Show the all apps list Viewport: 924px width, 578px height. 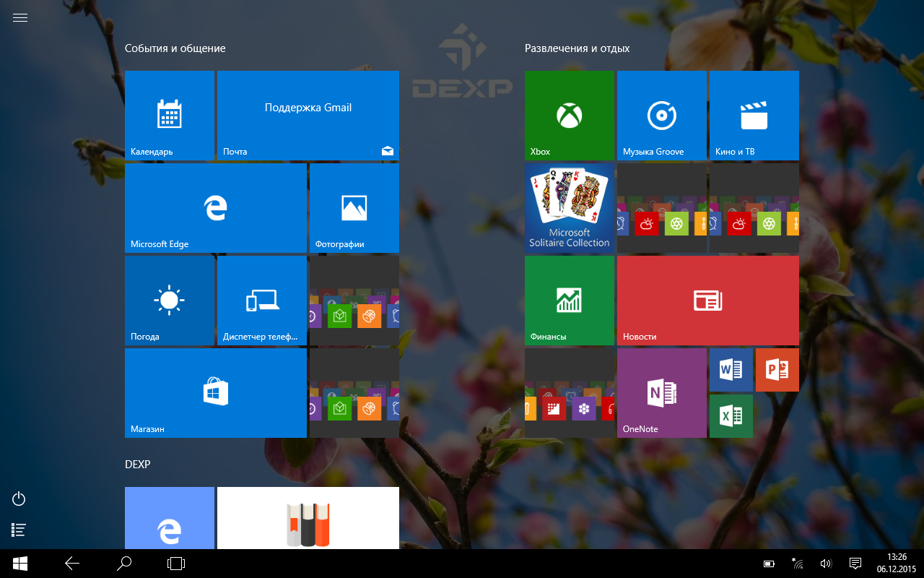click(19, 530)
